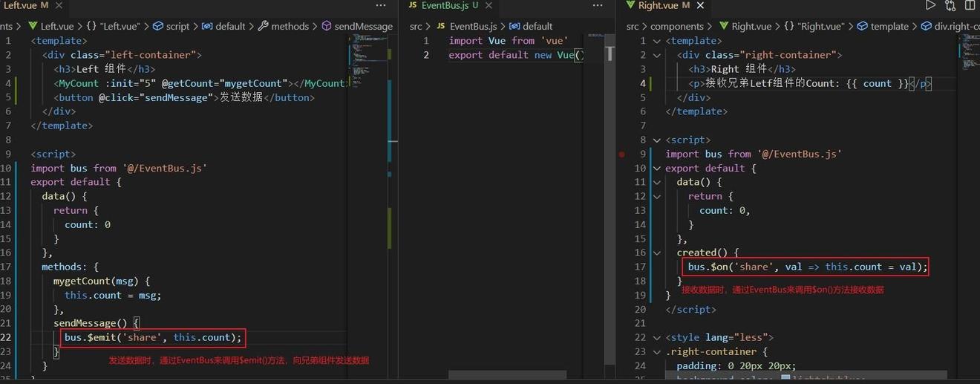980x384 pixels.
Task: Open the EventBus.js editor more actions menu
Action: (595, 5)
